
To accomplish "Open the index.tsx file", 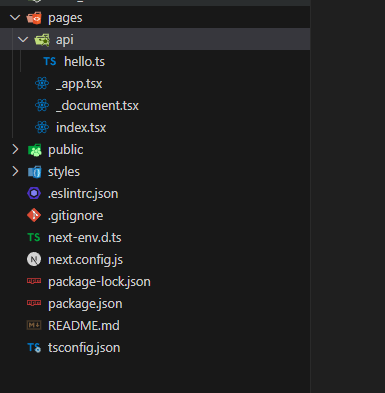I will click(x=81, y=127).
